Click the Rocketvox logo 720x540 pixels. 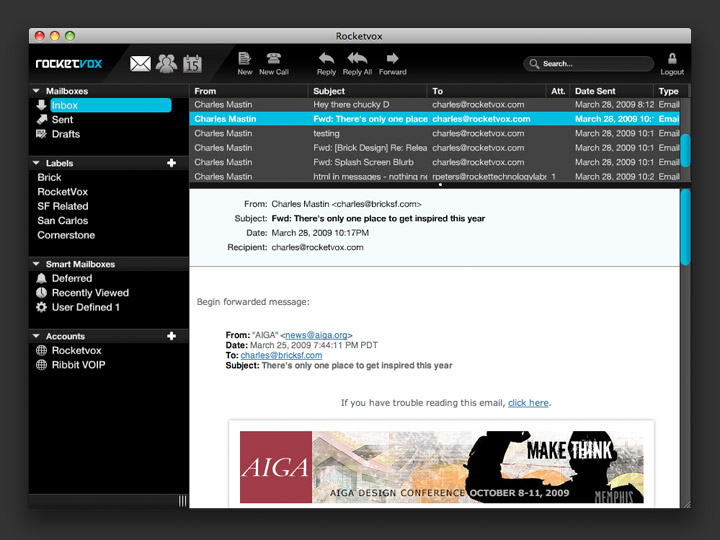pyautogui.click(x=69, y=63)
